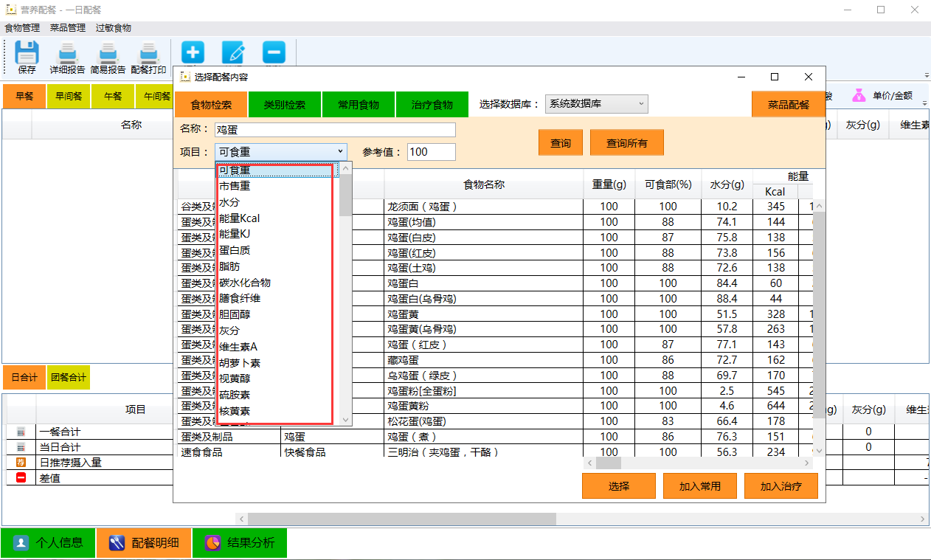Switch to the 类别检索 tab
Viewport: 931px width, 560px height.
[285, 105]
